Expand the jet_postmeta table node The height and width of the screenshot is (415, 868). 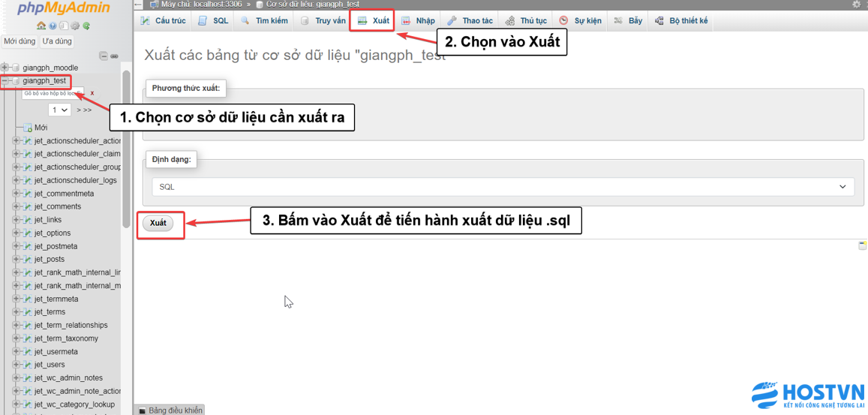tap(16, 246)
